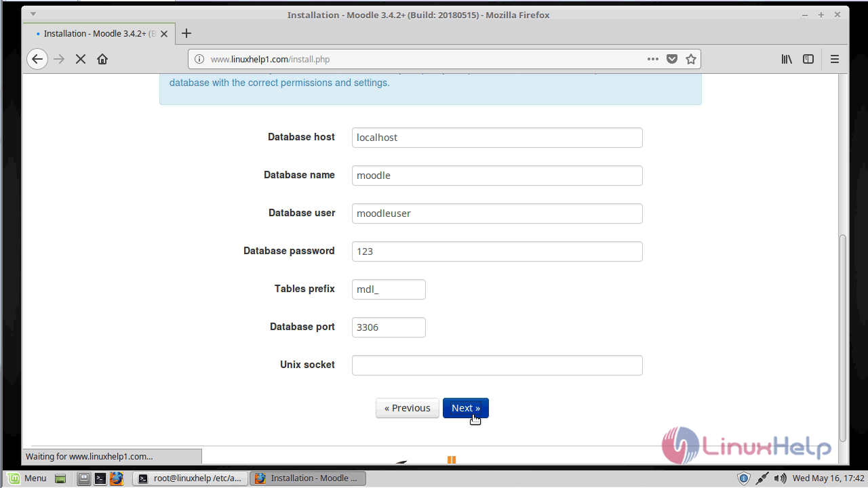
Task: Select the Installation - Moodle 3.4.2+ tab
Action: click(98, 33)
